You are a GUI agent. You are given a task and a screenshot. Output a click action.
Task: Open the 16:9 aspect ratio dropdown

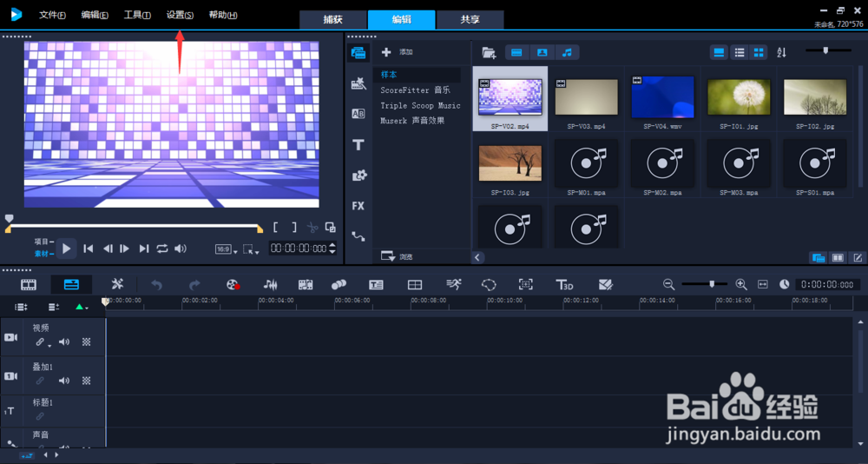click(226, 249)
